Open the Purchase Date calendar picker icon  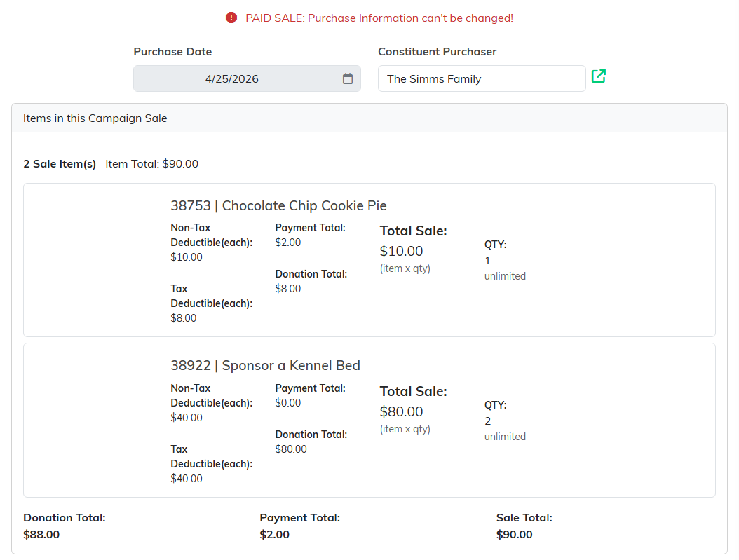coord(347,78)
